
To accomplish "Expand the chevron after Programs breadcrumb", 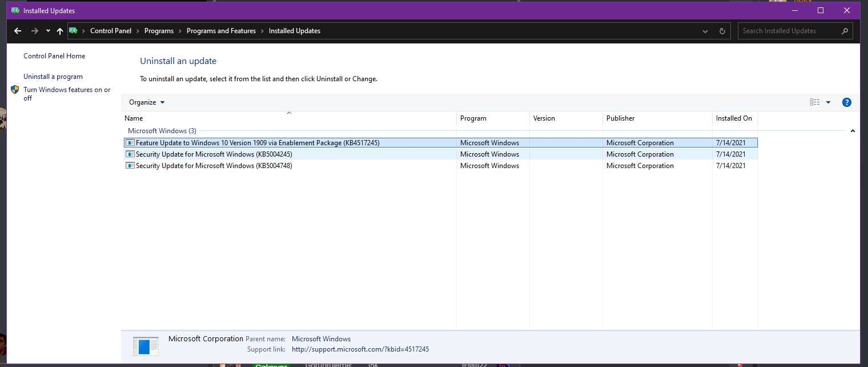I will point(180,31).
